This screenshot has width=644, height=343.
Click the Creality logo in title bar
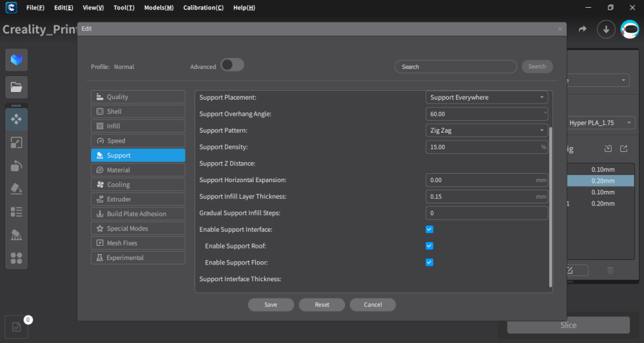pyautogui.click(x=11, y=7)
